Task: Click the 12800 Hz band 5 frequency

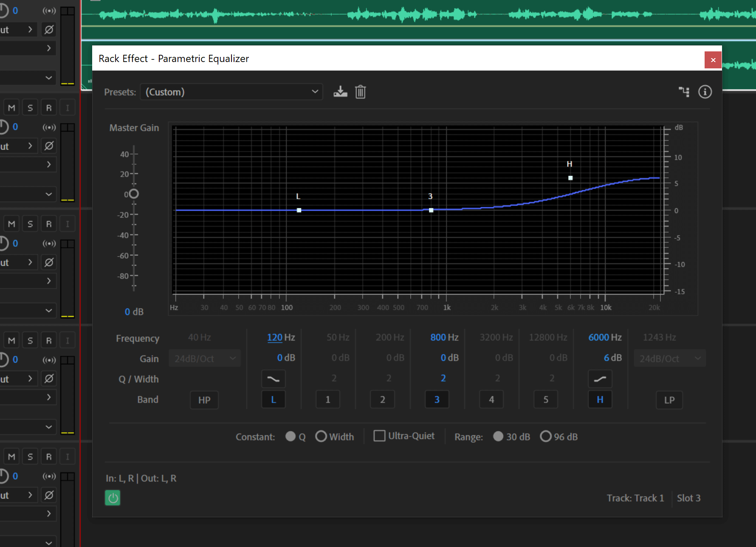Action: pyautogui.click(x=548, y=338)
